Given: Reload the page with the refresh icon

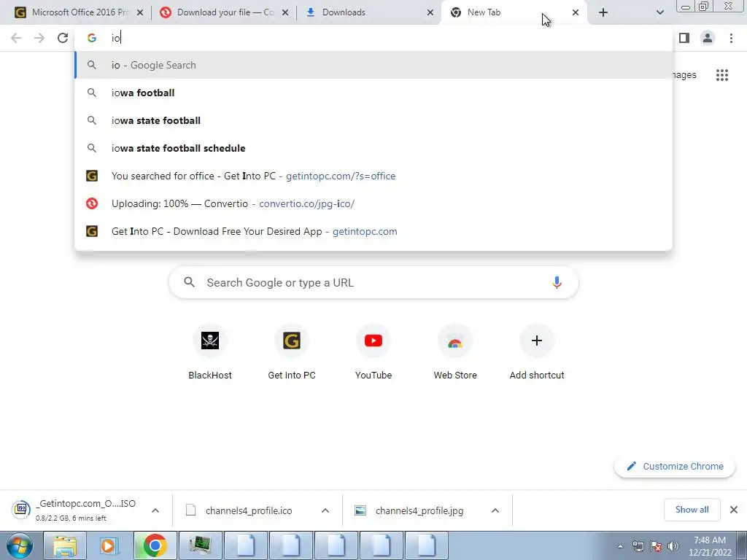Looking at the screenshot, I should point(63,38).
